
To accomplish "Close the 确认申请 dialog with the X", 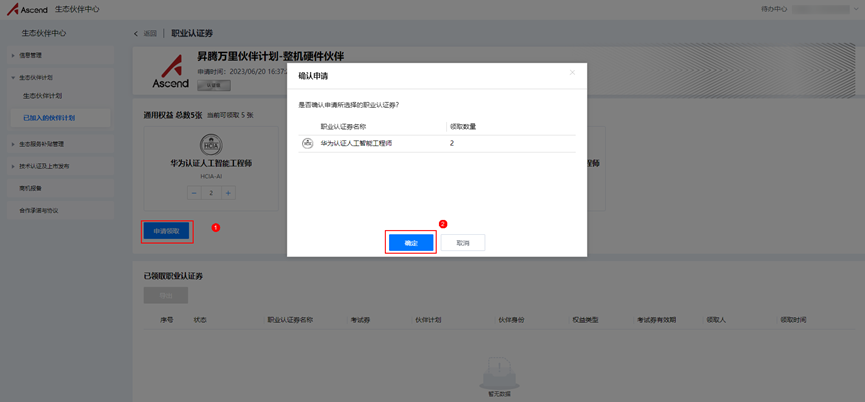I will click(x=572, y=72).
